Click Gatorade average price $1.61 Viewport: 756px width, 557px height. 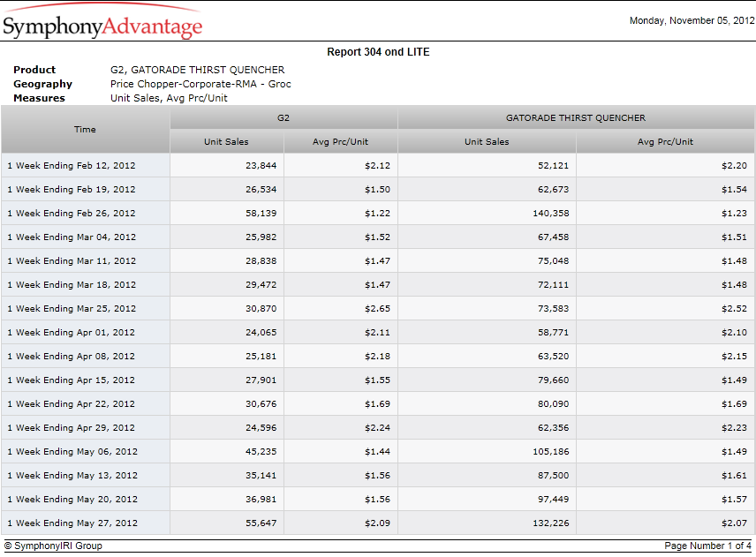(x=734, y=476)
